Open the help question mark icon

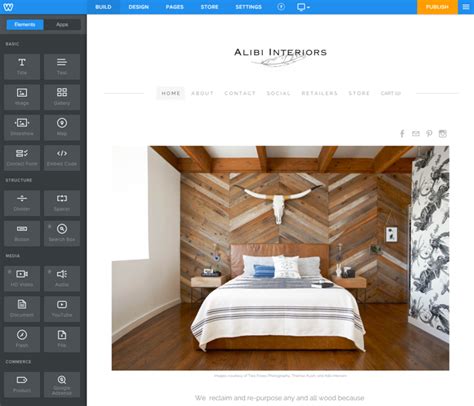click(x=281, y=7)
